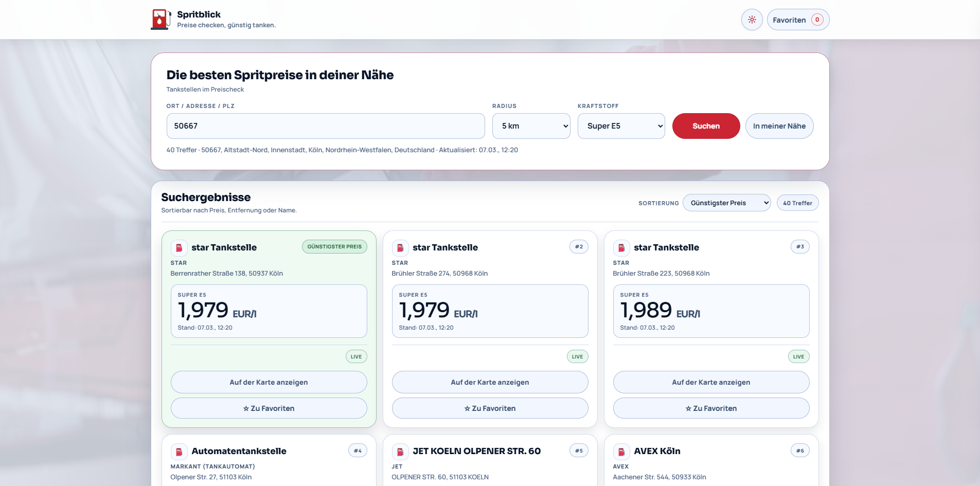Click fuel pump icon on cheapest star Tankstelle
Image resolution: width=980 pixels, height=486 pixels.
click(179, 248)
